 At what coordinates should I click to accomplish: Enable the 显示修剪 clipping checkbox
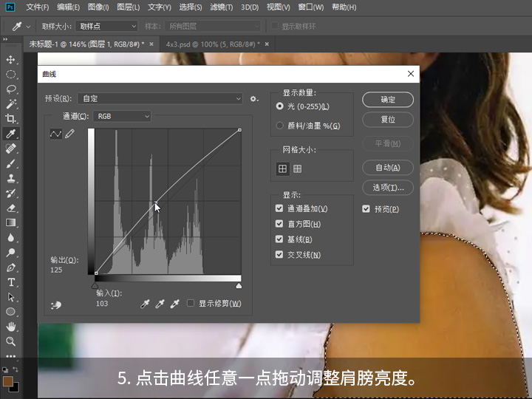(x=191, y=304)
